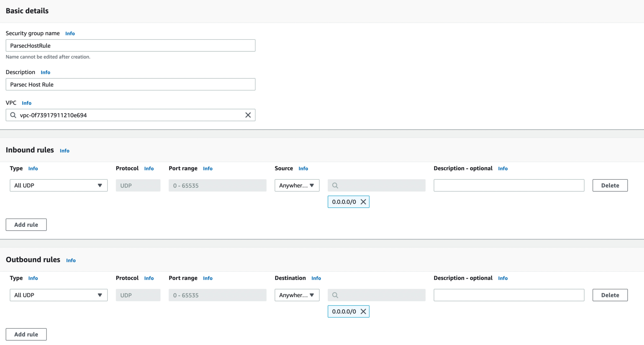The width and height of the screenshot is (644, 345).
Task: Expand the outbound Destination Anywhere dropdown
Action: (297, 295)
